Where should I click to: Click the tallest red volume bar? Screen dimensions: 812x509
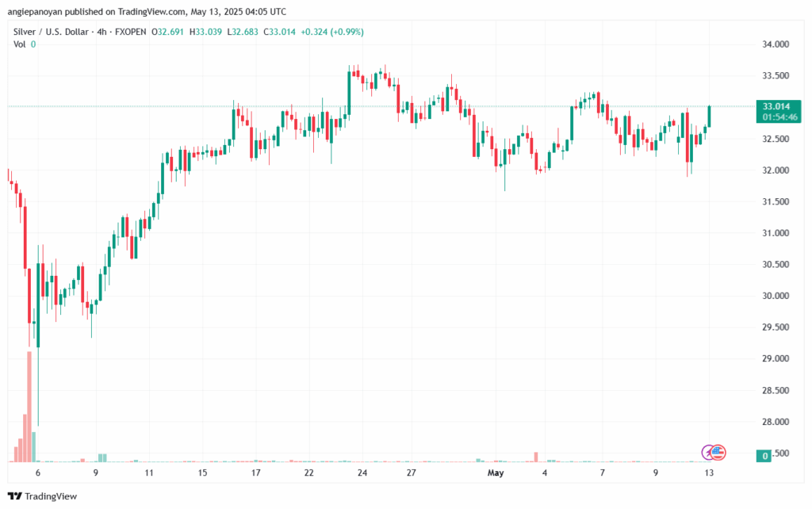29,406
